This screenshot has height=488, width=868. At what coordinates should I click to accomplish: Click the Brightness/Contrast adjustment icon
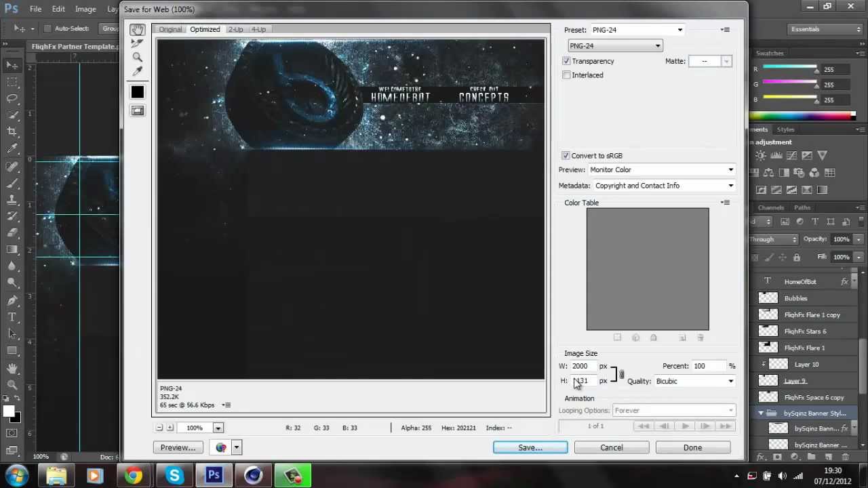761,156
